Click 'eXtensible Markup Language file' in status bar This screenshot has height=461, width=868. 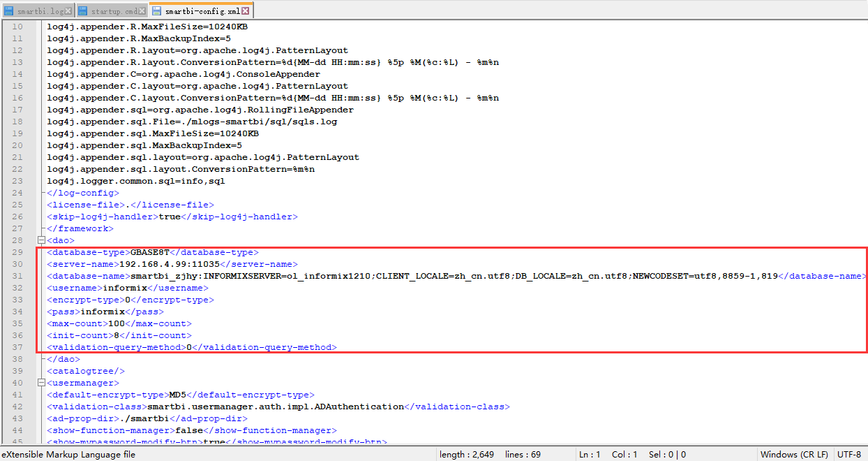68,455
